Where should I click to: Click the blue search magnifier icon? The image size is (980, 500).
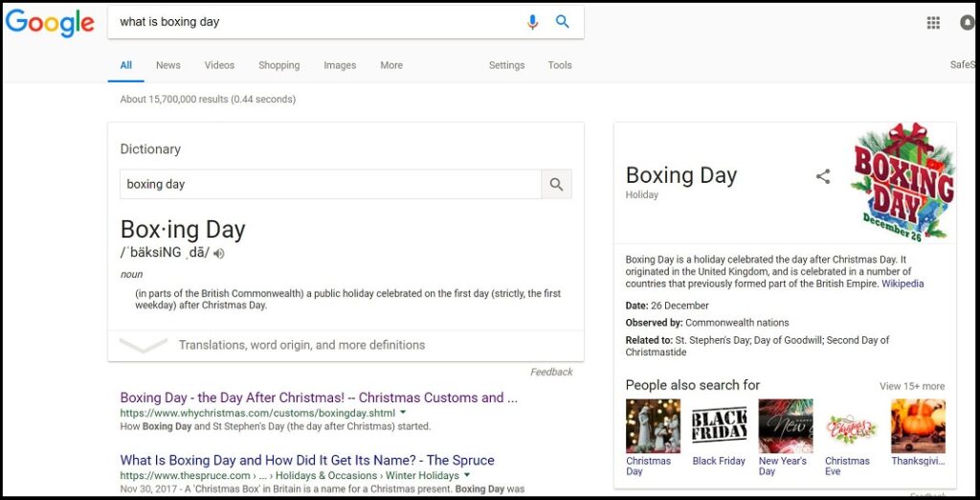(563, 22)
